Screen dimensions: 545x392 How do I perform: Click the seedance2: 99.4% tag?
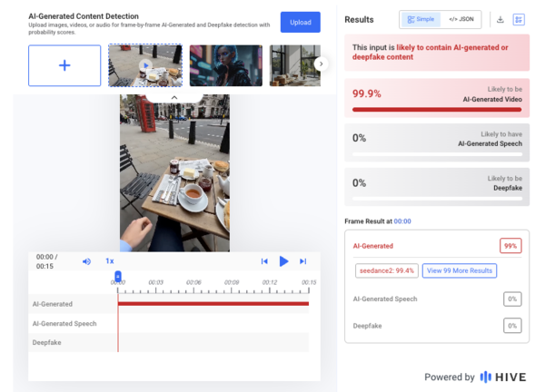click(x=387, y=270)
